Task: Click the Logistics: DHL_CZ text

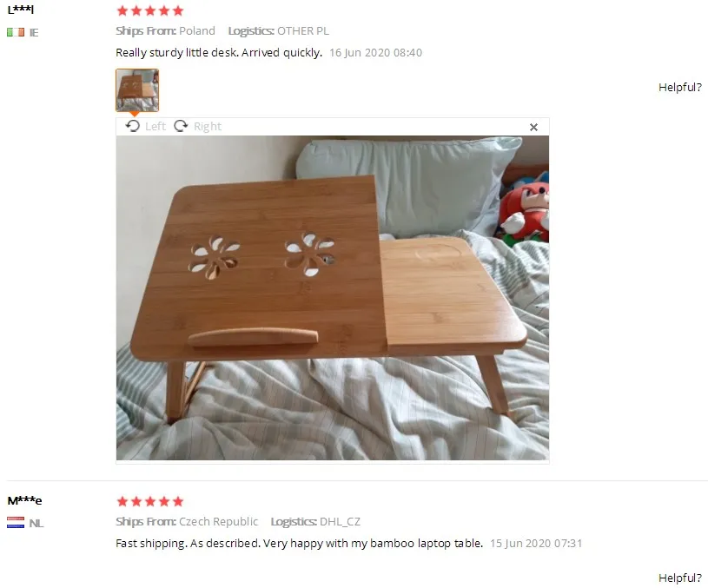Action: 315,522
